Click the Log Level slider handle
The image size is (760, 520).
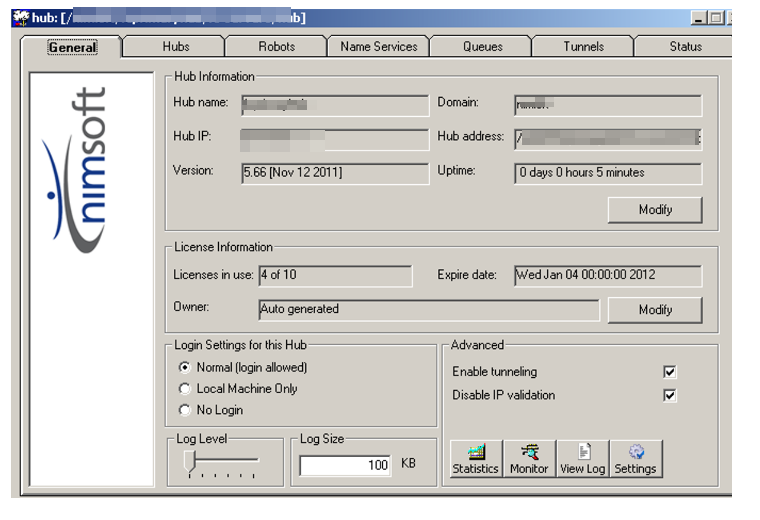coord(190,460)
